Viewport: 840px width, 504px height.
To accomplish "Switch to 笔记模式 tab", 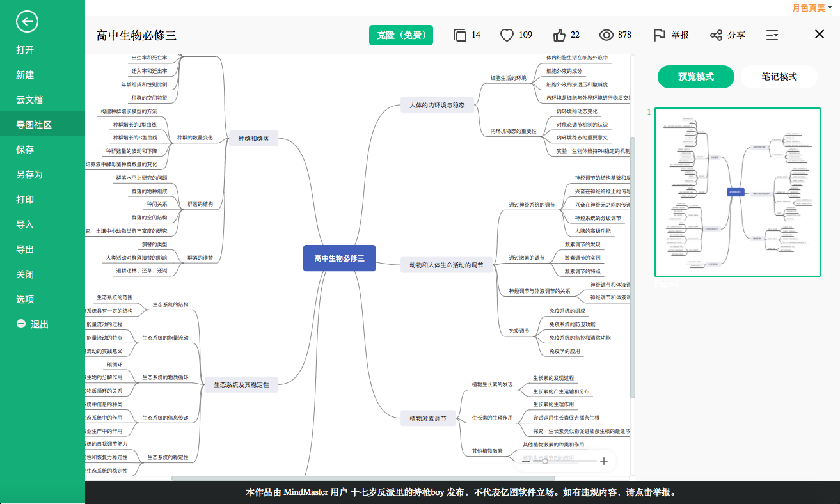I will (x=779, y=77).
